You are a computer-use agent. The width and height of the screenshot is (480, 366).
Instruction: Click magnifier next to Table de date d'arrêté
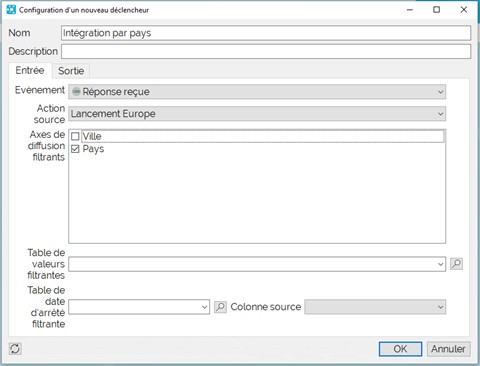pos(220,307)
